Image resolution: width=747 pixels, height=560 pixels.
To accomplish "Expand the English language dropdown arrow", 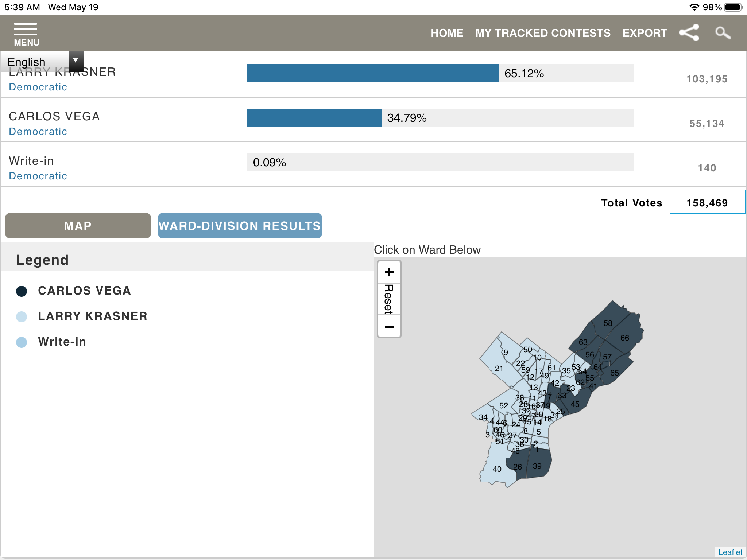I will click(x=76, y=61).
